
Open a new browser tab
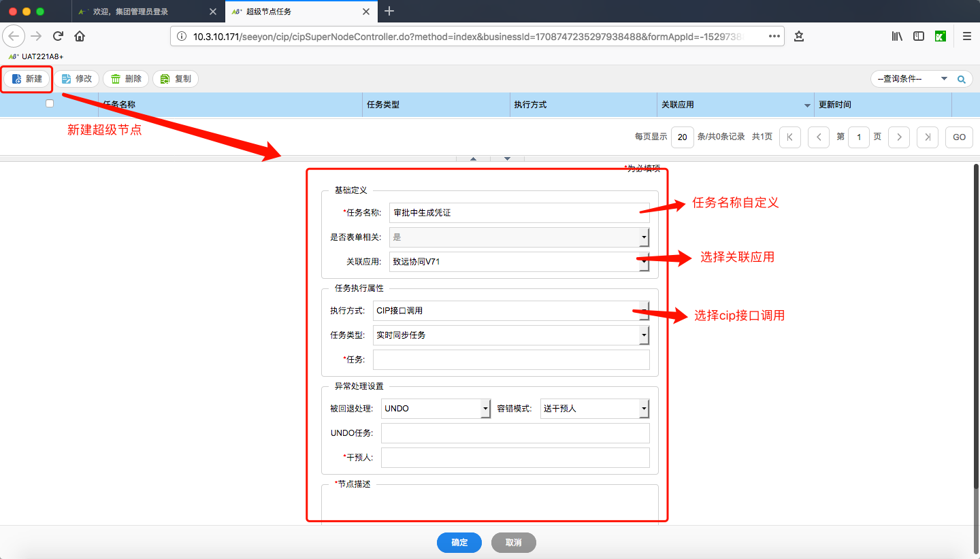389,11
